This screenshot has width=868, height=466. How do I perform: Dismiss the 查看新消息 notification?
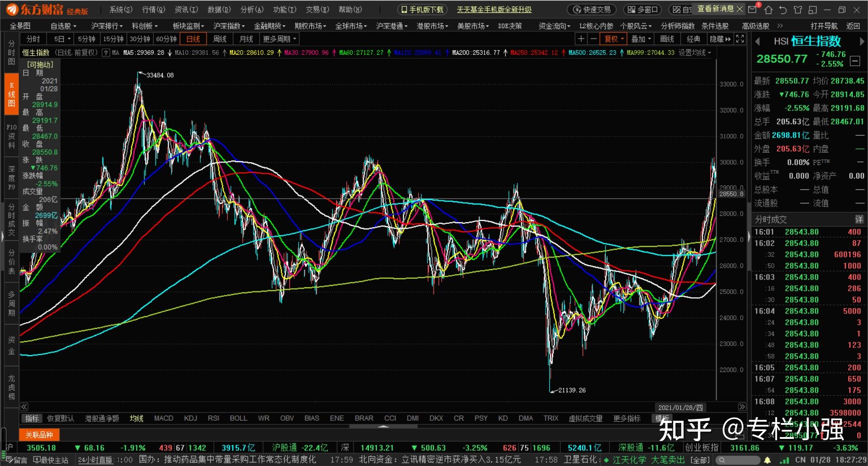[740, 9]
